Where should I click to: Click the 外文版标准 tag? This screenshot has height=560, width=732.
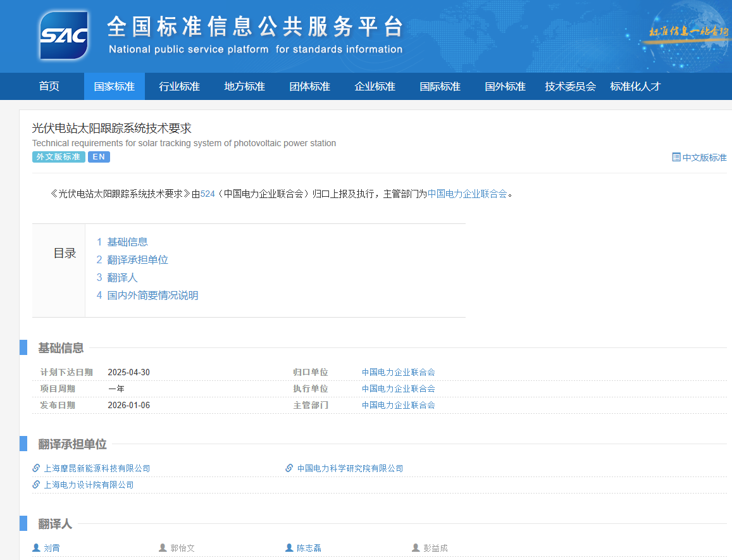(x=58, y=157)
